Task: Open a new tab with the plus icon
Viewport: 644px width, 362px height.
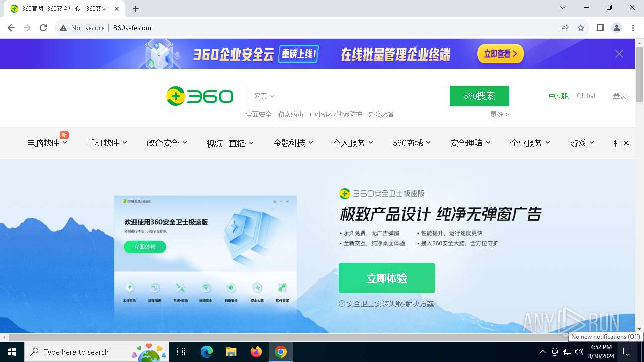Action: [x=136, y=9]
